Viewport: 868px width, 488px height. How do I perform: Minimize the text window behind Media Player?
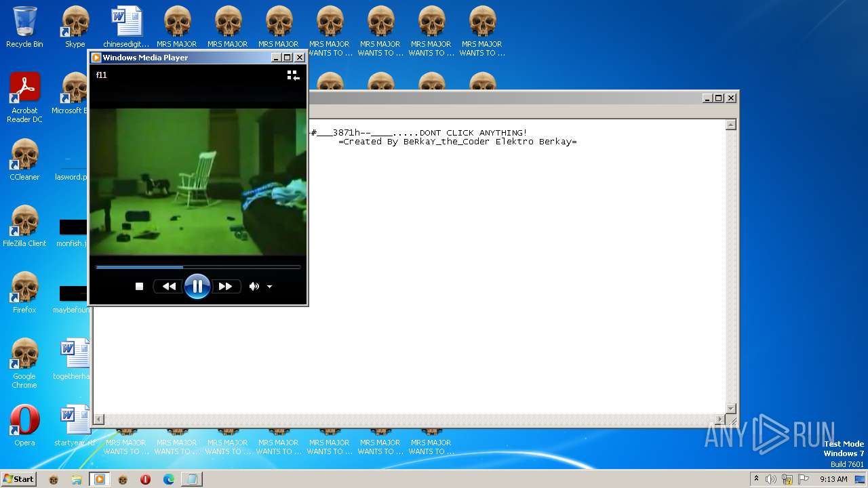(707, 98)
